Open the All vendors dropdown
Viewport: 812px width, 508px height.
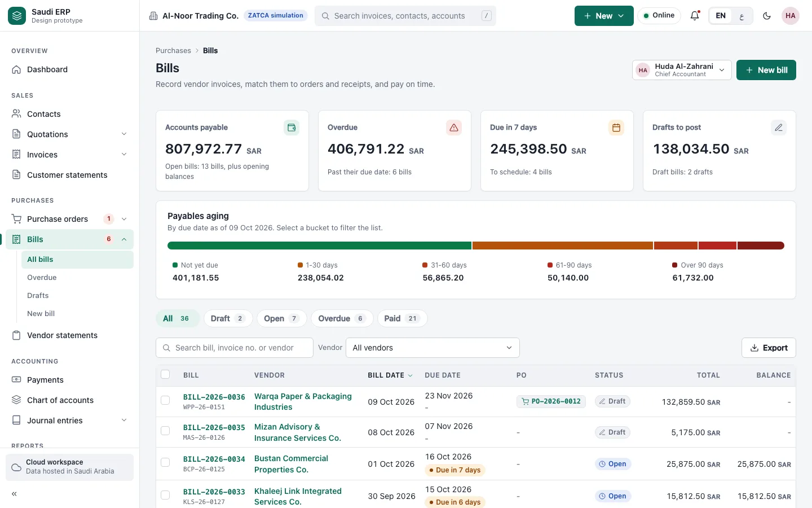[x=433, y=348]
